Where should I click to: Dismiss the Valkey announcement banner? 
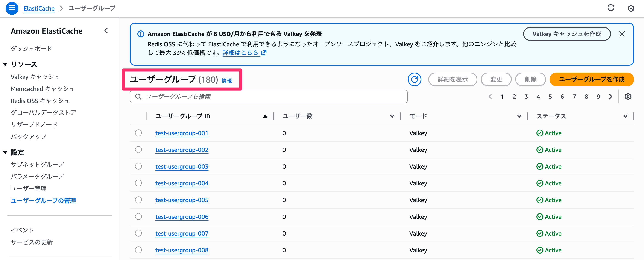[x=622, y=34]
